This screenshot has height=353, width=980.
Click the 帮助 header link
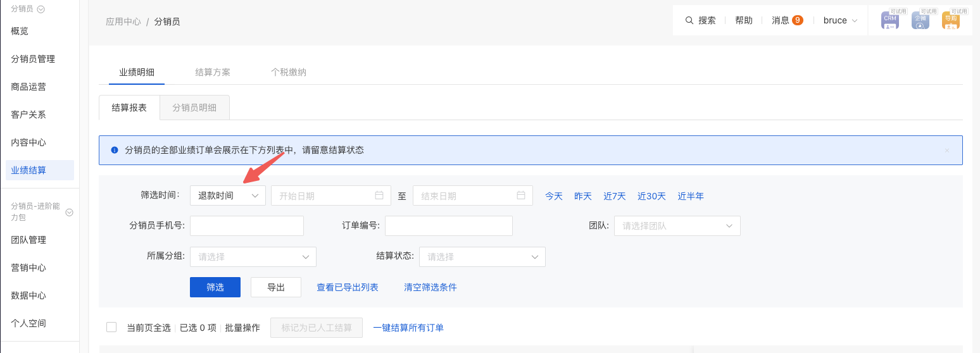[x=744, y=20]
